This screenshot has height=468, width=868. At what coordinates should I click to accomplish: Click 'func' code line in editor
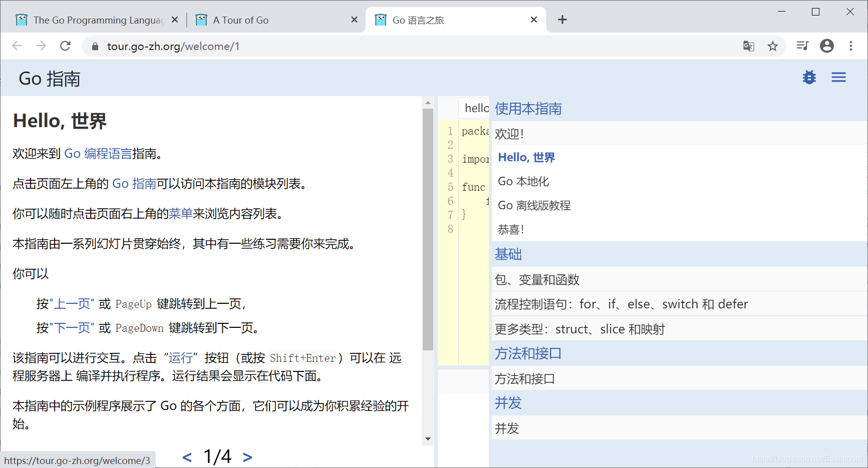tap(474, 187)
